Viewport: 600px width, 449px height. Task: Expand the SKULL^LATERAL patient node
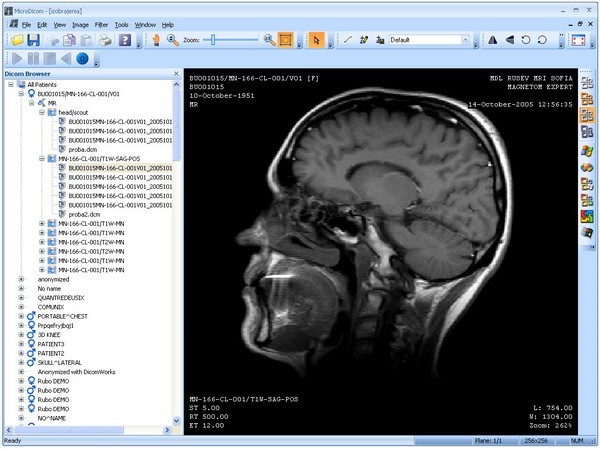coord(21,362)
